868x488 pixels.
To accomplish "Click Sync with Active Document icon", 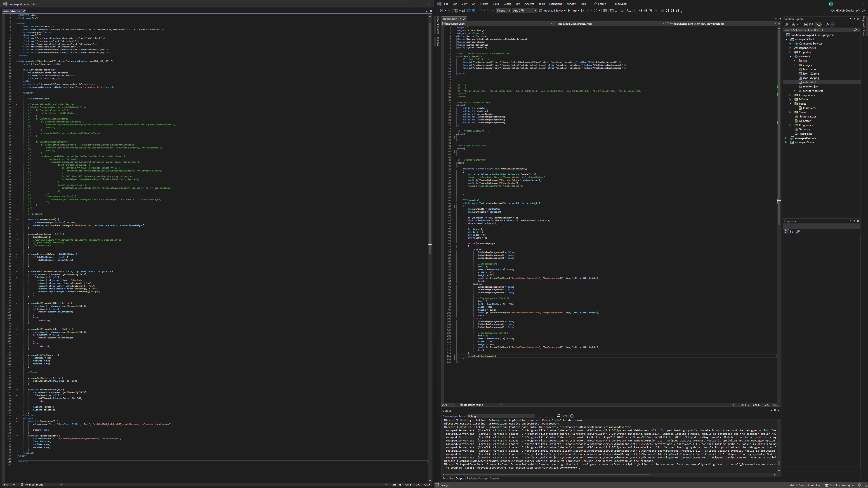I will click(801, 25).
